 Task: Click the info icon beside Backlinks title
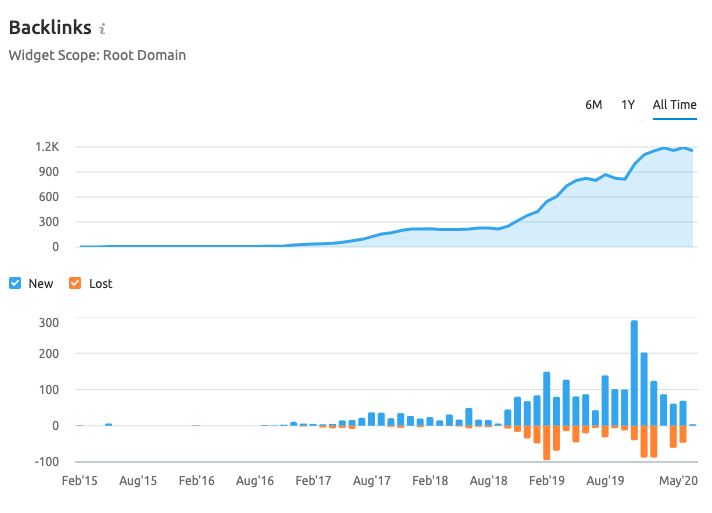click(103, 29)
